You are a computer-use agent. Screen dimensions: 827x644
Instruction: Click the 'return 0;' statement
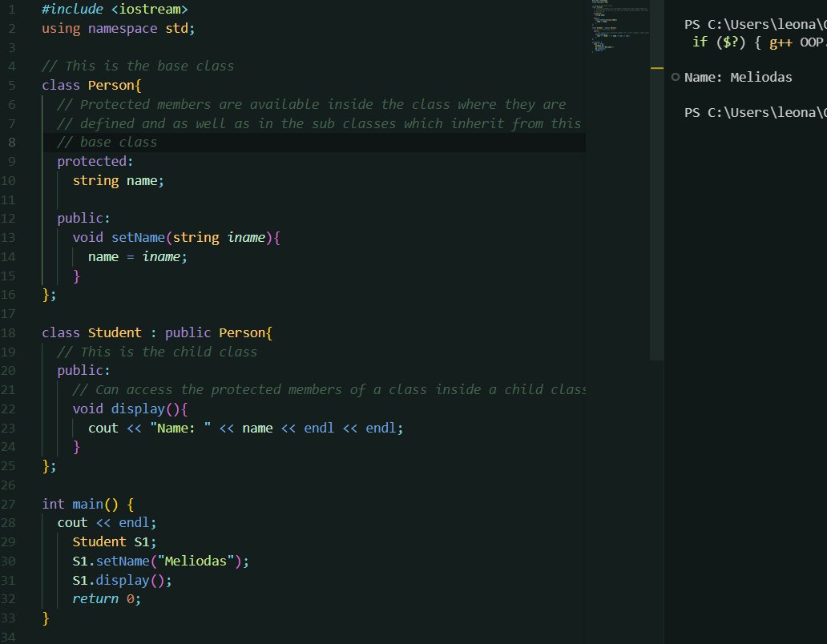click(x=107, y=599)
